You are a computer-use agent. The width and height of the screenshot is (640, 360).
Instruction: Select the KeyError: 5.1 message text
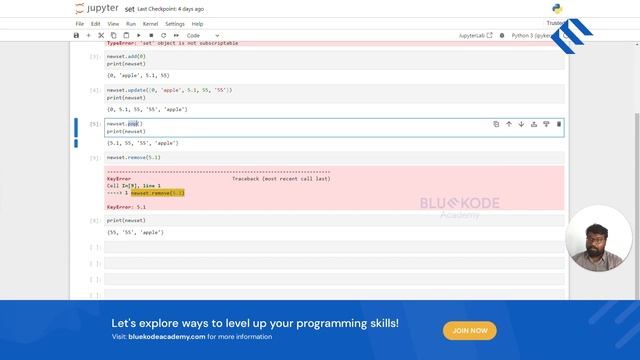[x=126, y=207]
